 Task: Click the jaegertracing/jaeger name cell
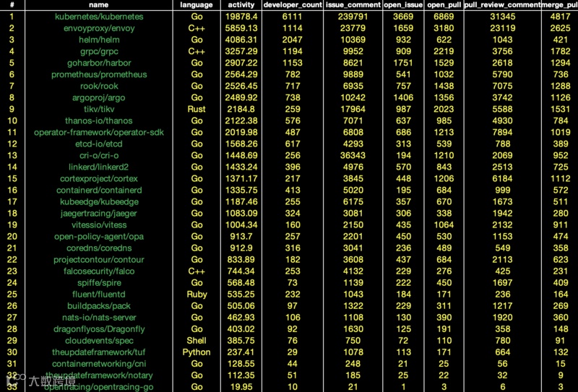(99, 213)
